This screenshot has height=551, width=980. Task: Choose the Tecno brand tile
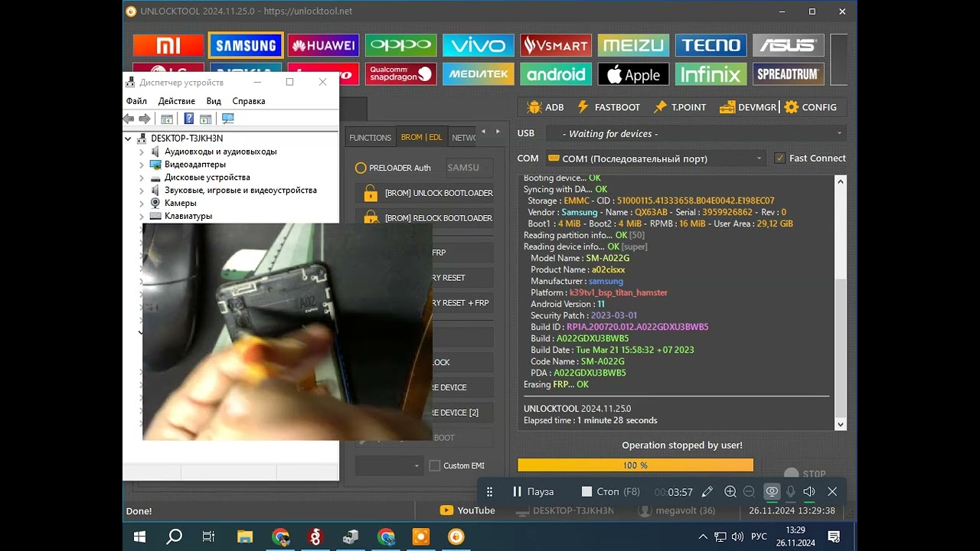click(711, 45)
